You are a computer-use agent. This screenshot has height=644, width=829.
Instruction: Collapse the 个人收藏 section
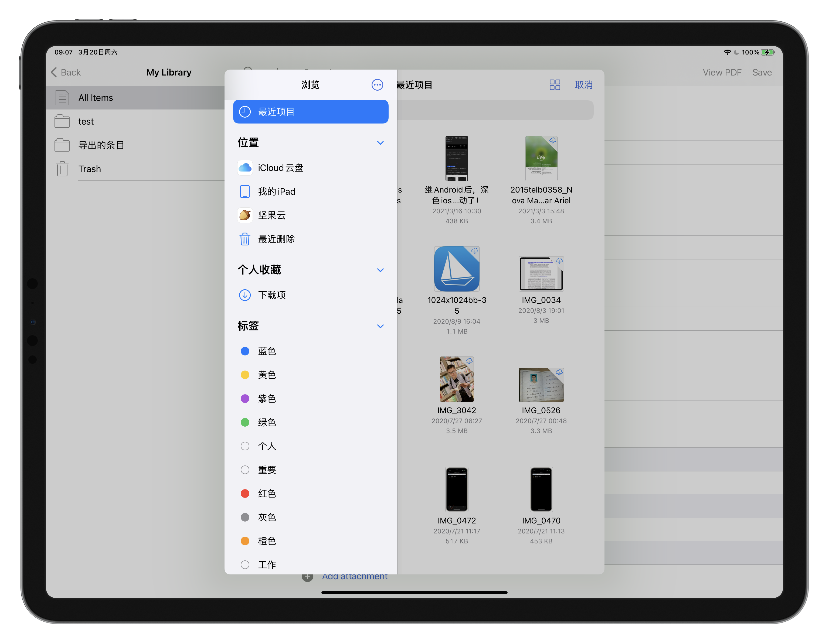(x=380, y=270)
